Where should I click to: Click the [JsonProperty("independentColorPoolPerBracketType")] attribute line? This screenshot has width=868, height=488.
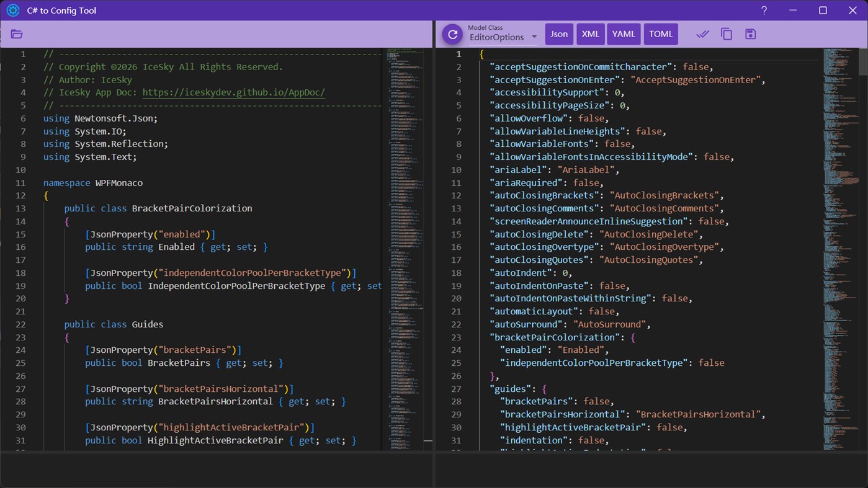(x=221, y=273)
